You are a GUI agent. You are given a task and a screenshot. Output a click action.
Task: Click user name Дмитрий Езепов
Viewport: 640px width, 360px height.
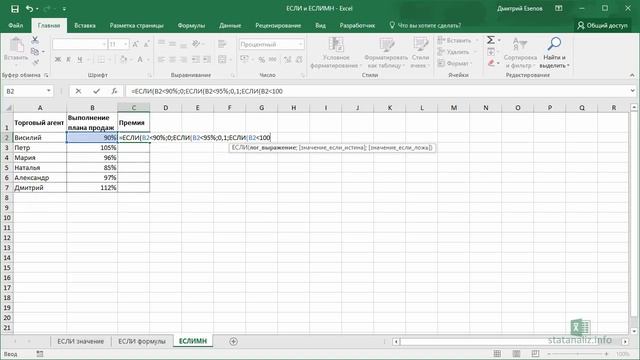[520, 9]
